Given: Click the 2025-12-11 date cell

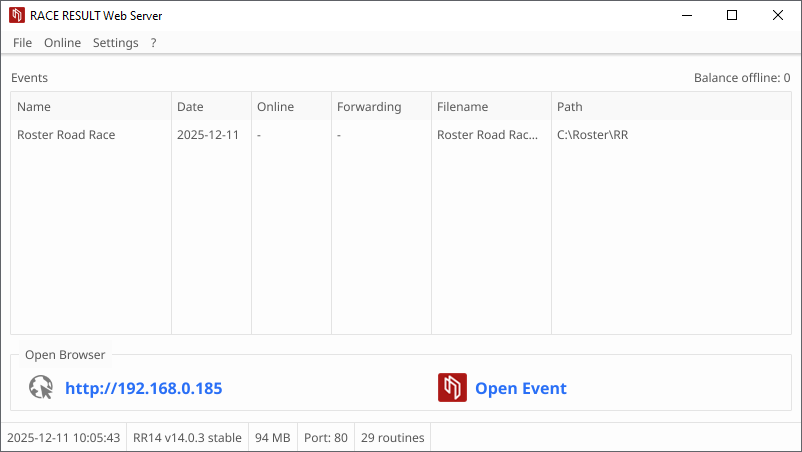Looking at the screenshot, I should tap(208, 134).
